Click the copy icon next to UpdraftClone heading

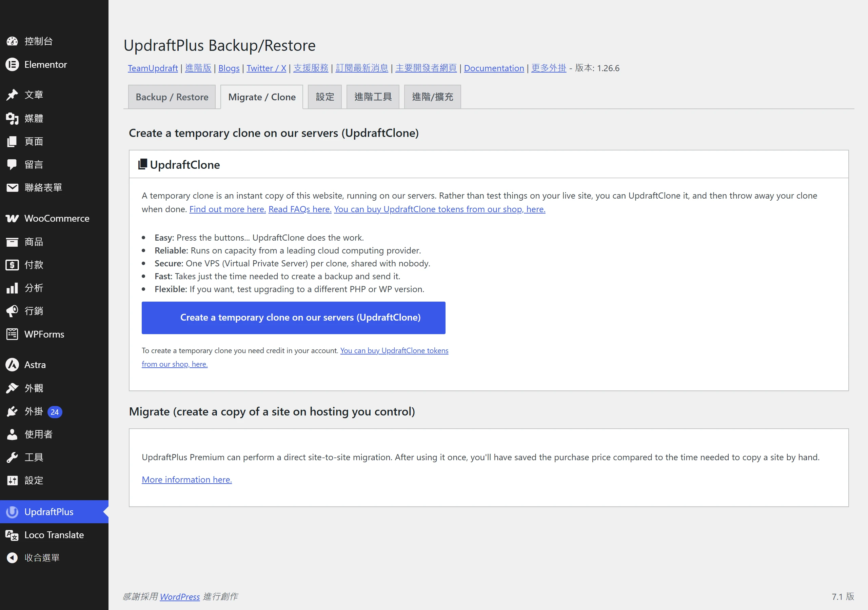(x=142, y=164)
